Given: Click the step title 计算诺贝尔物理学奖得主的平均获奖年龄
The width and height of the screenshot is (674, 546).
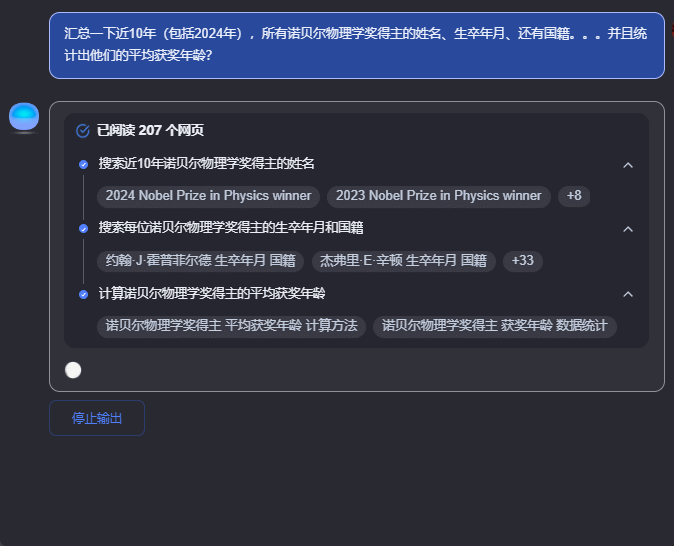Looking at the screenshot, I should tap(212, 294).
